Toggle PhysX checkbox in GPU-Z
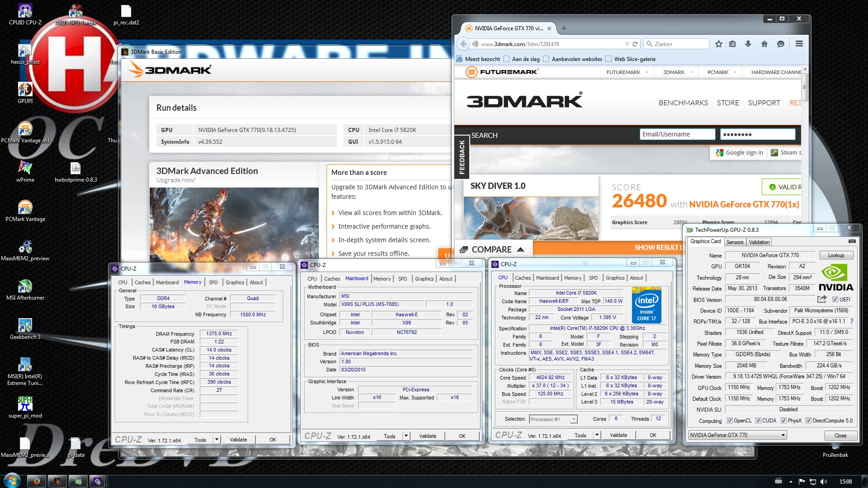 pyautogui.click(x=783, y=421)
